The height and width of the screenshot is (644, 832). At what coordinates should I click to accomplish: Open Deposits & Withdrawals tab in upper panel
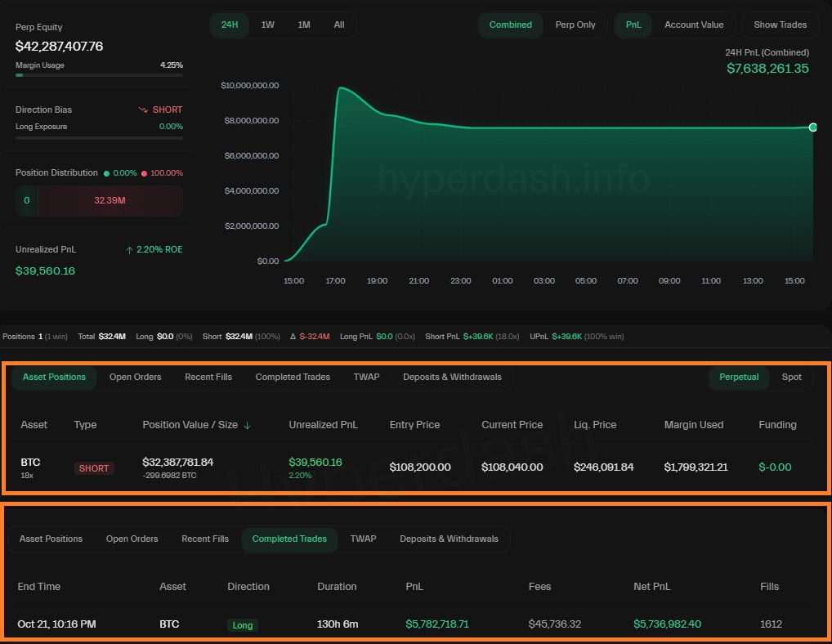click(452, 378)
